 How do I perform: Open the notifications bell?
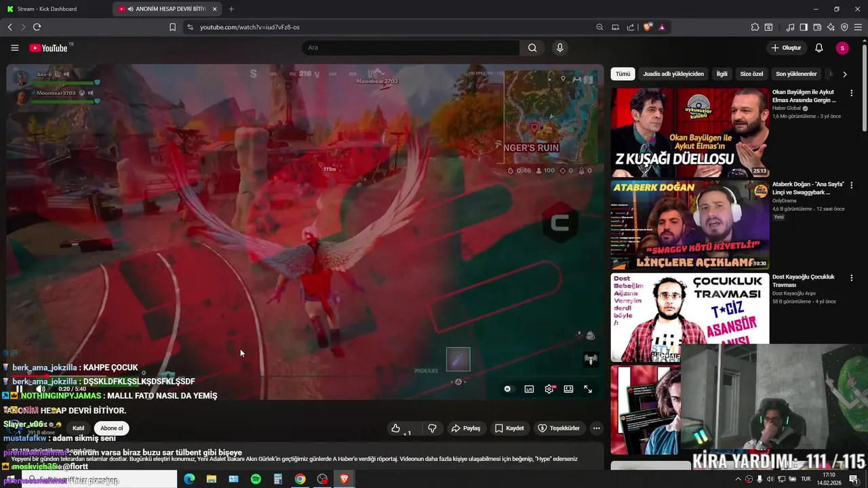pyautogui.click(x=819, y=48)
